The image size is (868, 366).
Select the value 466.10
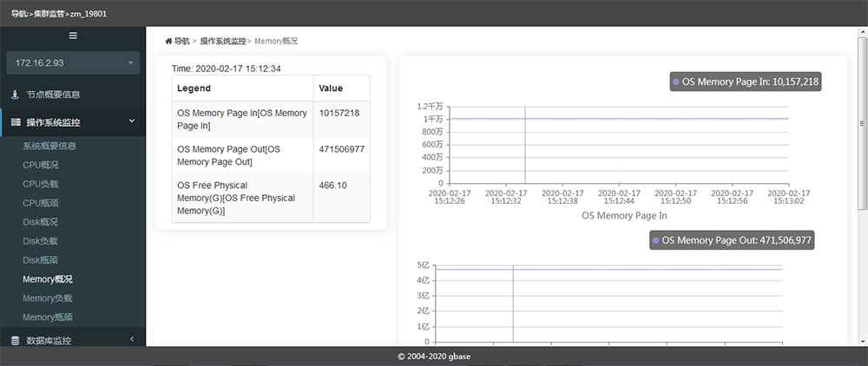333,186
